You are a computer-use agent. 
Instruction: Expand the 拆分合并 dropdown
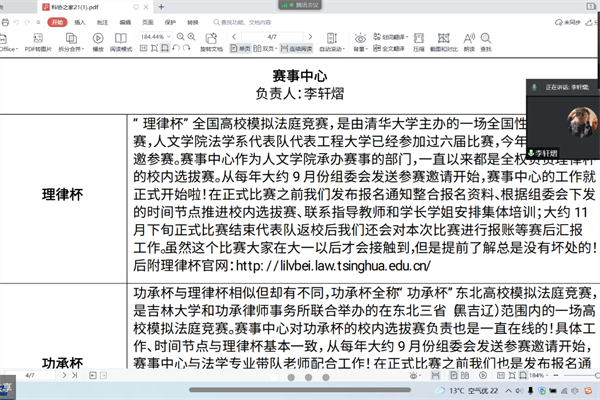click(70, 47)
